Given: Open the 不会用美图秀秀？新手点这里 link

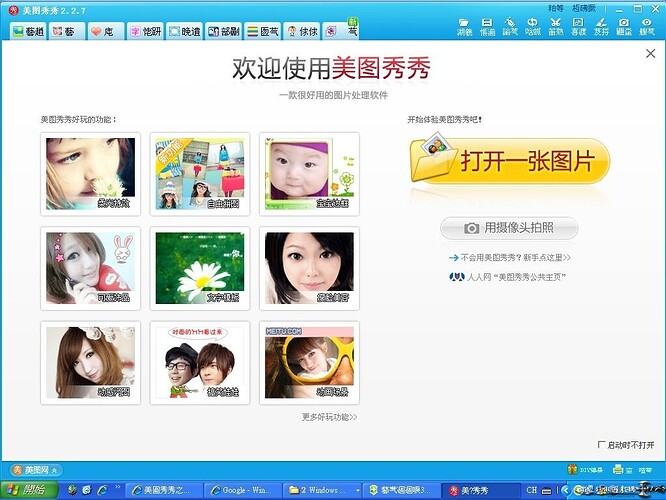Looking at the screenshot, I should coord(510,257).
